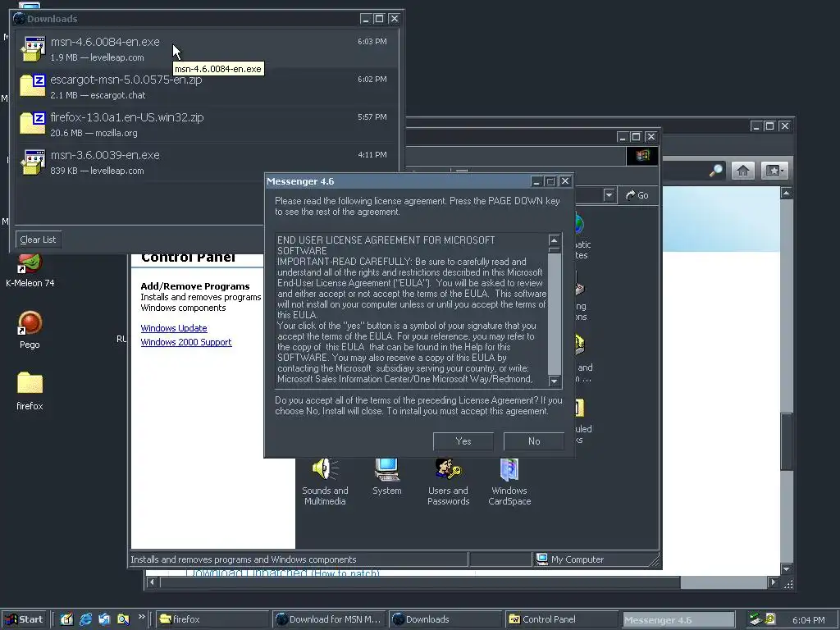Open the firefox desktop folder
The image size is (840, 630).
pos(30,384)
